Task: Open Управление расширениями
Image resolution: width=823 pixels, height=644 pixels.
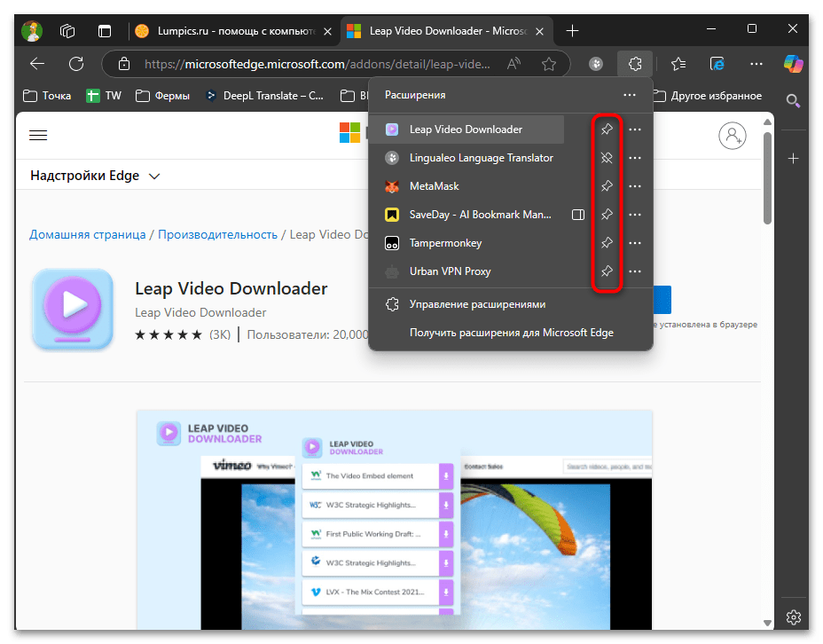Action: (x=511, y=304)
